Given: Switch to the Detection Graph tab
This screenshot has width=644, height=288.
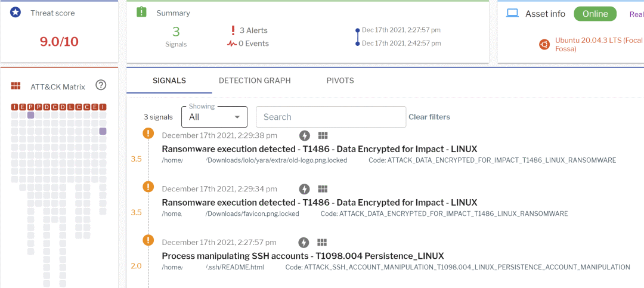Looking at the screenshot, I should (255, 80).
